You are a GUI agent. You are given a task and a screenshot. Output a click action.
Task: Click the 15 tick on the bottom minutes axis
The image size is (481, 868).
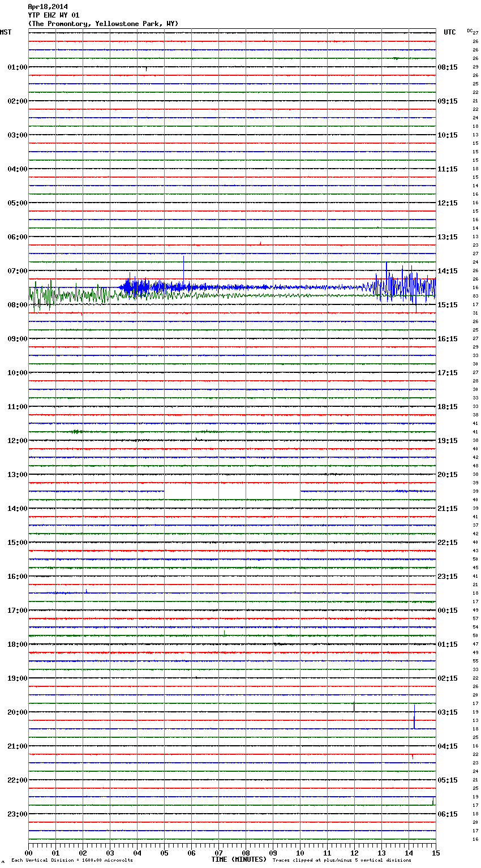tap(435, 853)
